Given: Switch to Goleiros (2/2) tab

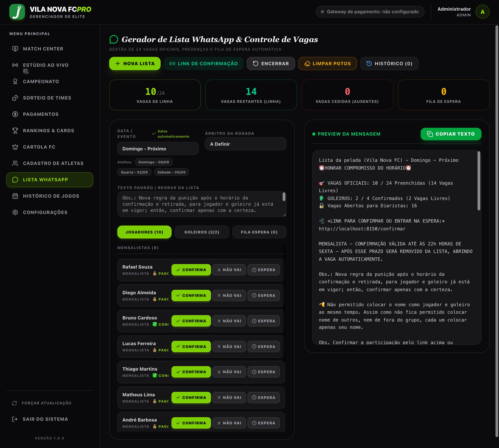Looking at the screenshot, I should pyautogui.click(x=202, y=232).
